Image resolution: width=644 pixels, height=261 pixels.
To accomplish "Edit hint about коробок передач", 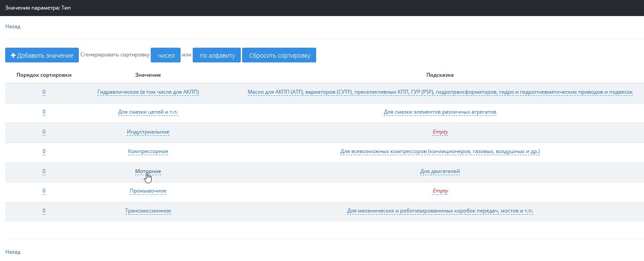I will coord(440,211).
